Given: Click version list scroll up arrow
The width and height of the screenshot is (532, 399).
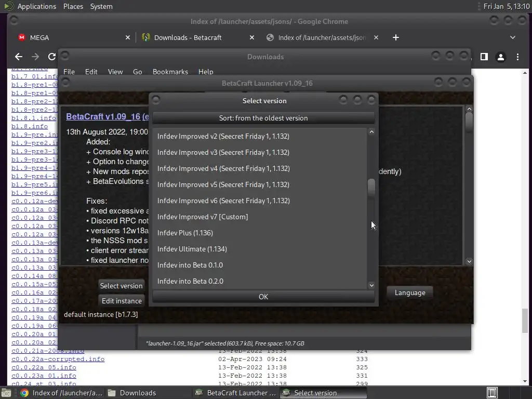Looking at the screenshot, I should pyautogui.click(x=371, y=132).
